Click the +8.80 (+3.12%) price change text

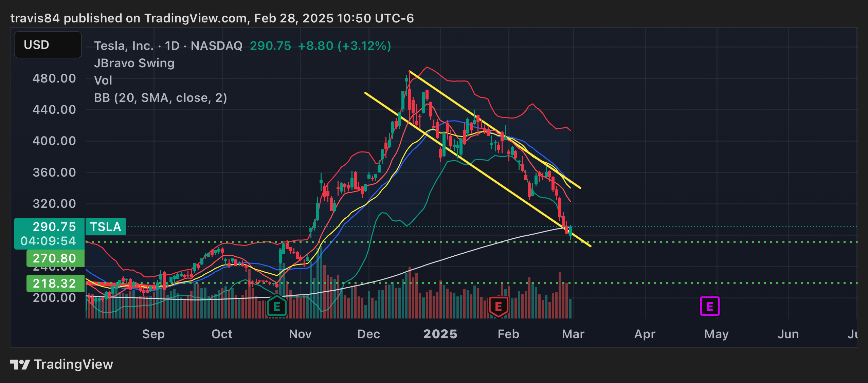tap(344, 46)
